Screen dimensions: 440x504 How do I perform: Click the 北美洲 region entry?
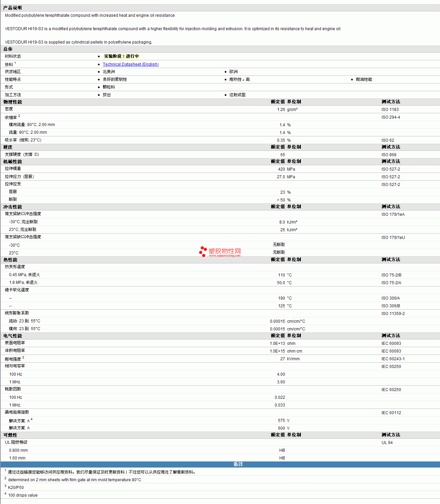tap(109, 72)
